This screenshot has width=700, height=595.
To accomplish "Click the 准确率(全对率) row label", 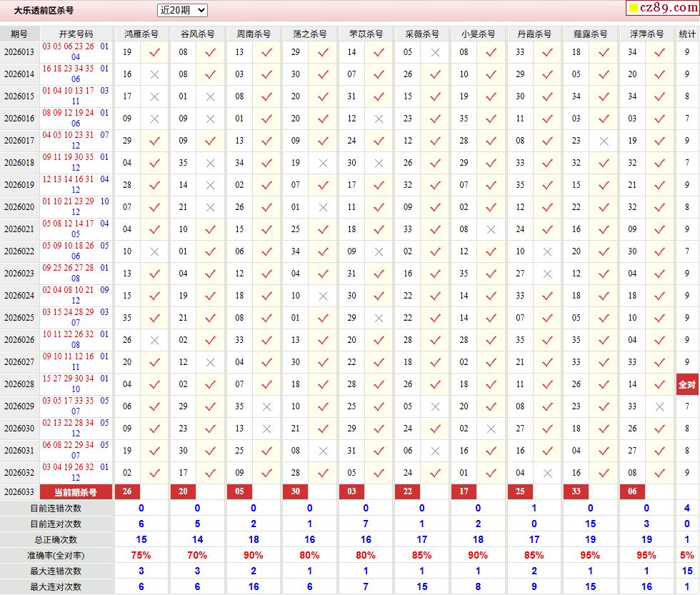I will coord(56,555).
